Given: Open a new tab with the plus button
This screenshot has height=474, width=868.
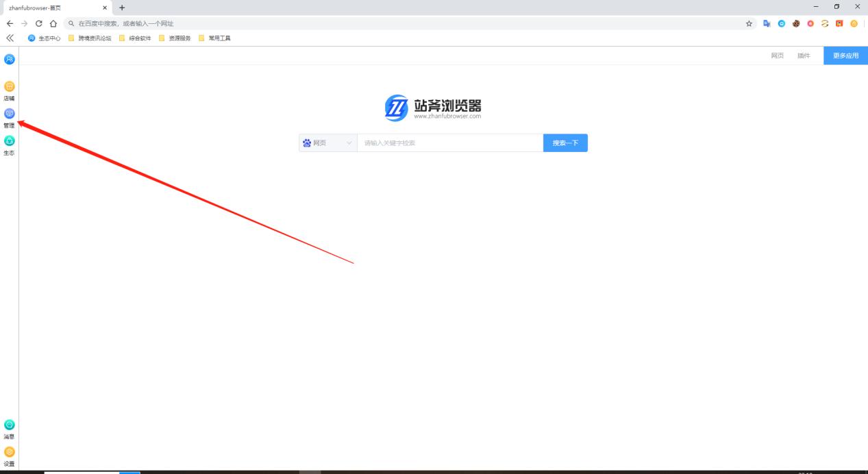Looking at the screenshot, I should point(122,8).
